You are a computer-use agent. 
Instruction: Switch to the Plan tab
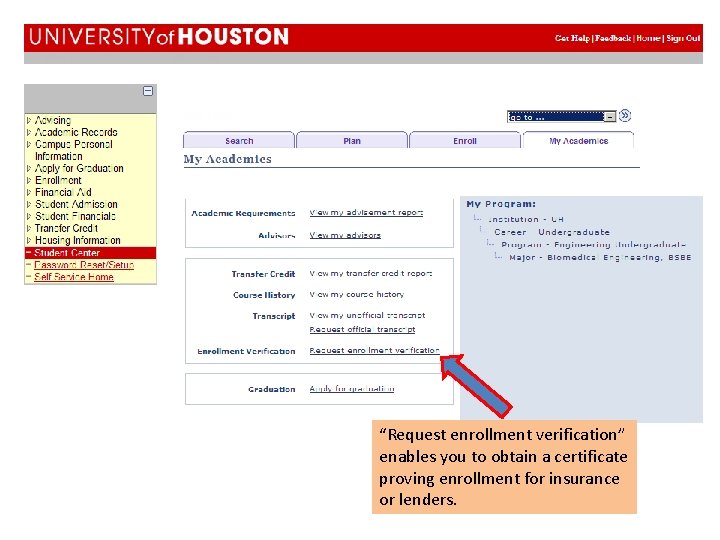point(352,140)
